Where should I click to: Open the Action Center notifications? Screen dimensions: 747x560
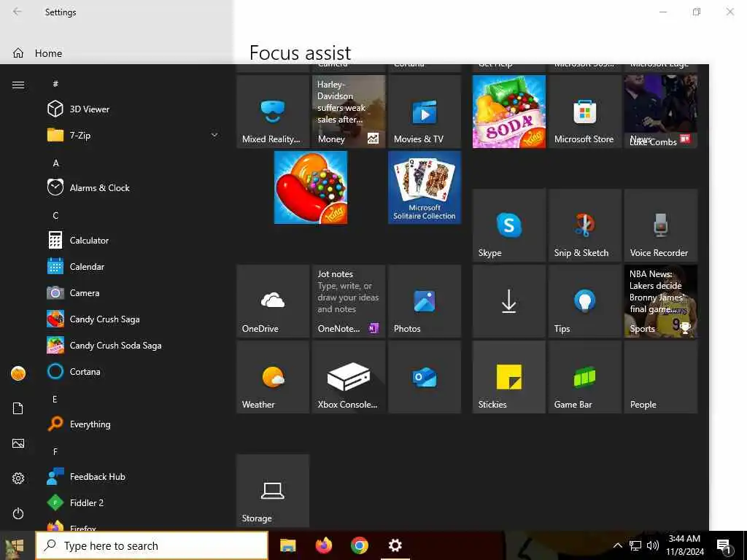pyautogui.click(x=724, y=546)
